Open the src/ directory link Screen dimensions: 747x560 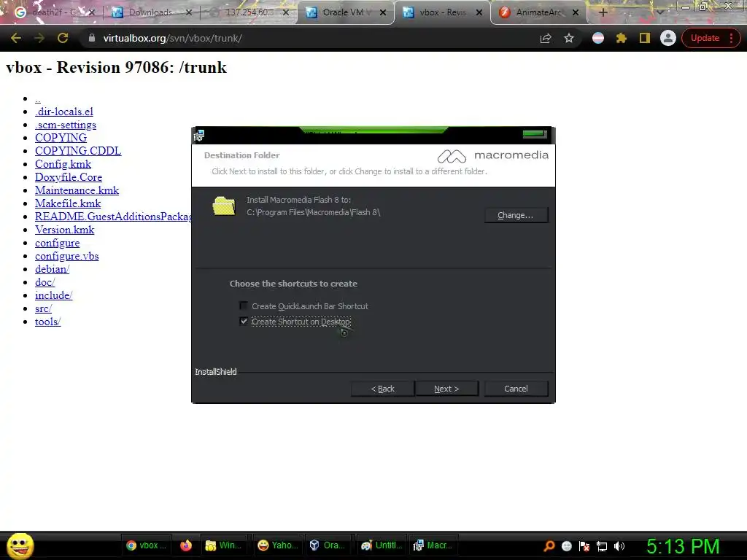click(43, 308)
